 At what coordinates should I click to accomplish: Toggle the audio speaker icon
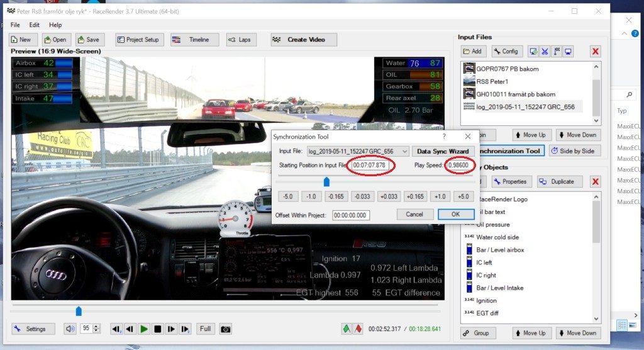(70, 329)
